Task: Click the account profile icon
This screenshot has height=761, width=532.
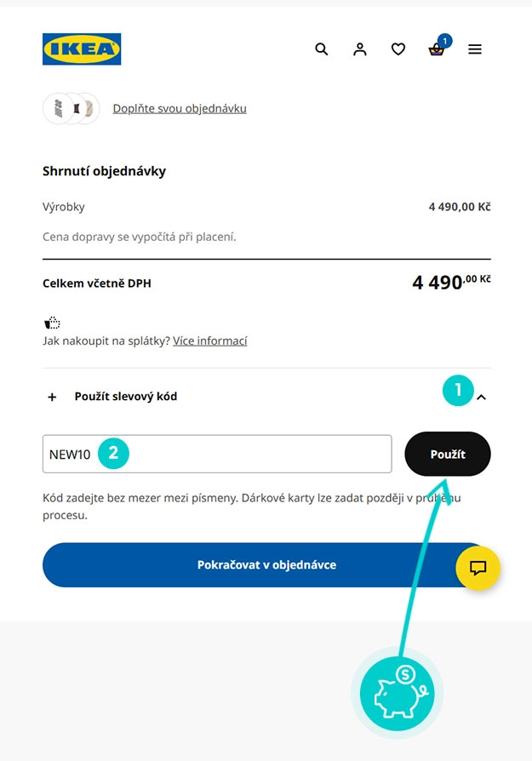Action: (x=360, y=49)
